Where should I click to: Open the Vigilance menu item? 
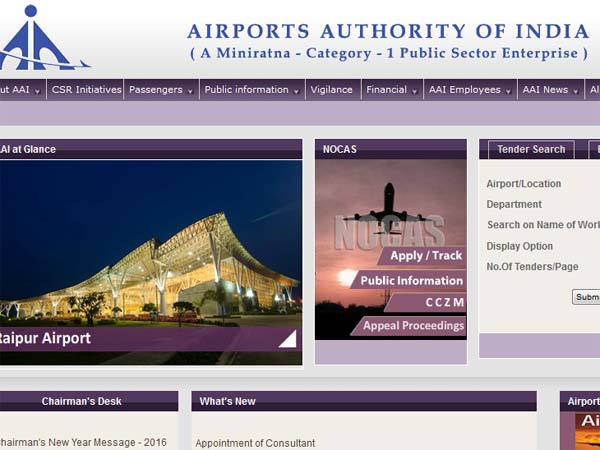331,90
